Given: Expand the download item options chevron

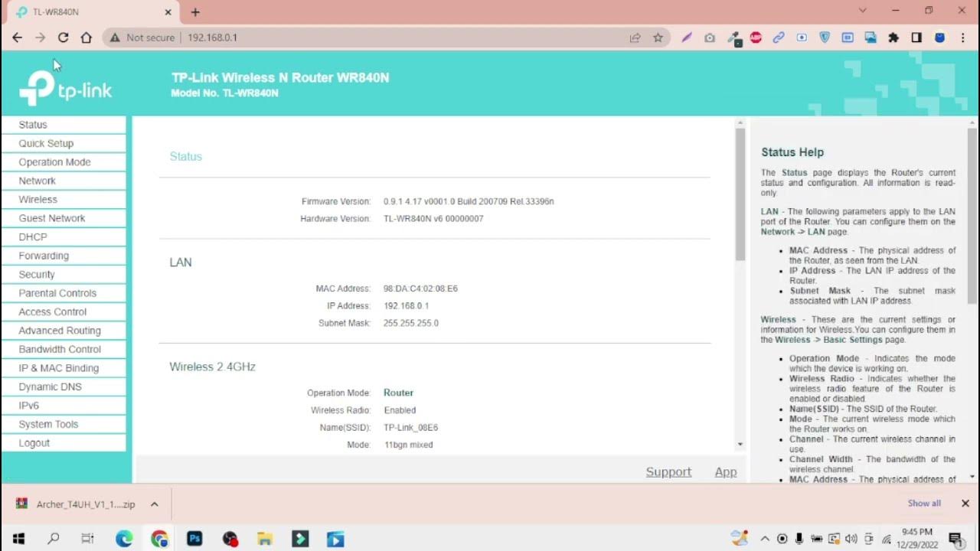Looking at the screenshot, I should pos(154,504).
